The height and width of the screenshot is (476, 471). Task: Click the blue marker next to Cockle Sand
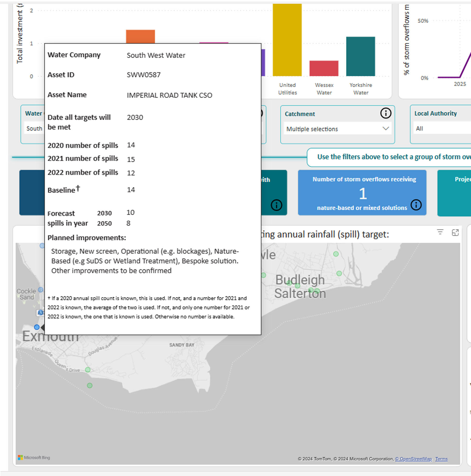coord(41,290)
